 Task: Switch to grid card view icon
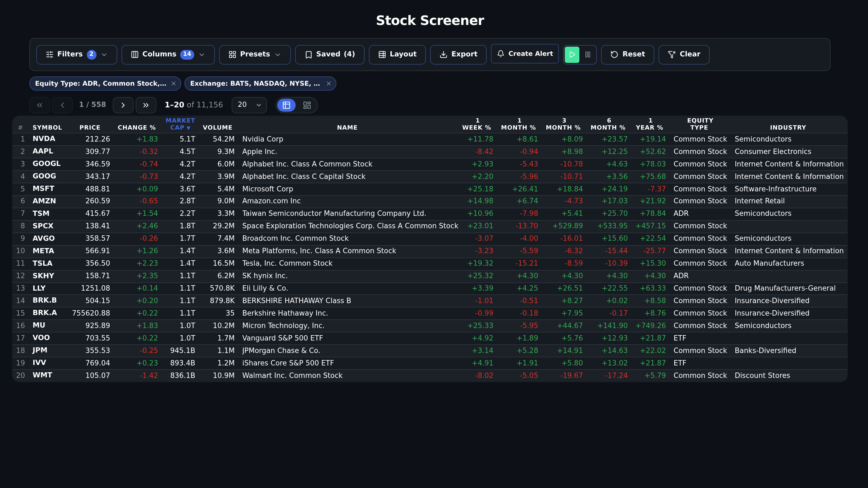point(307,105)
